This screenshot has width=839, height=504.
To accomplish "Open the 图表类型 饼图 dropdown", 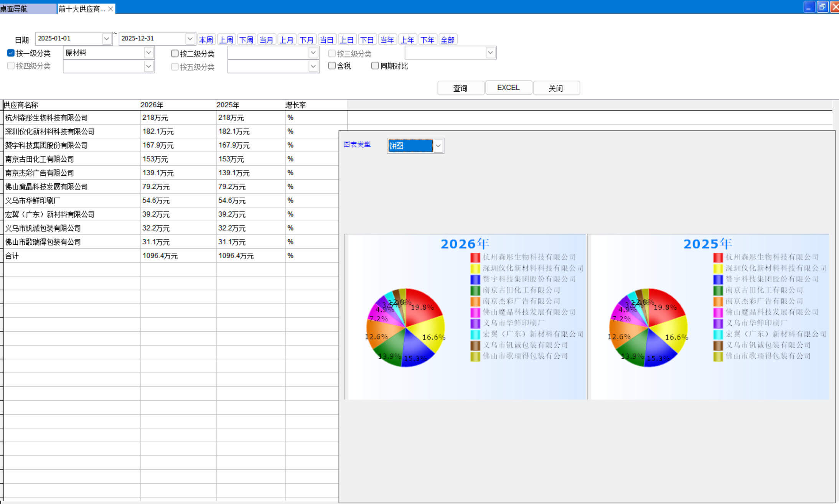I will [438, 146].
